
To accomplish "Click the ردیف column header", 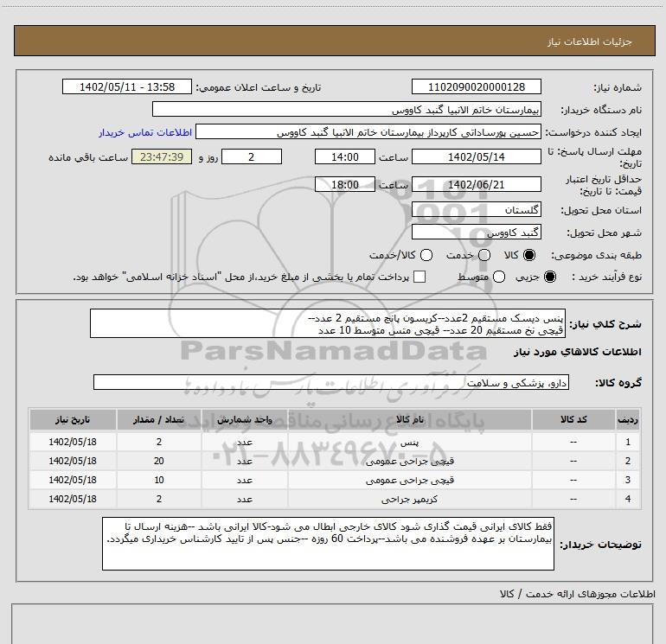I will click(628, 419).
